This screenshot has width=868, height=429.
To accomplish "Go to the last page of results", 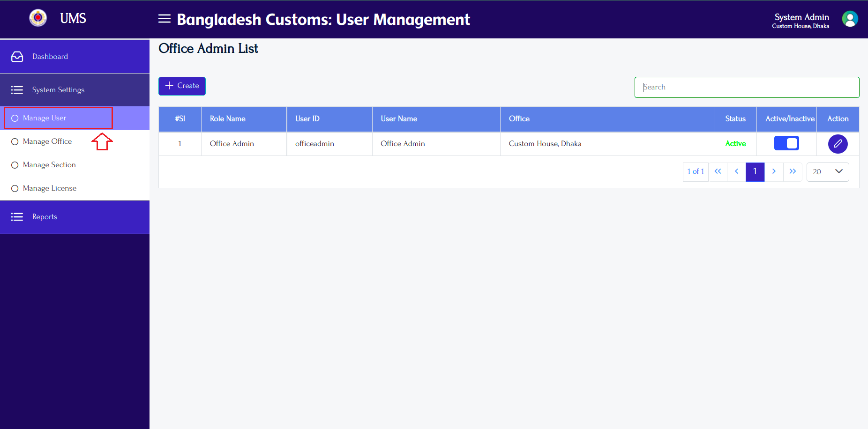I will click(x=793, y=171).
